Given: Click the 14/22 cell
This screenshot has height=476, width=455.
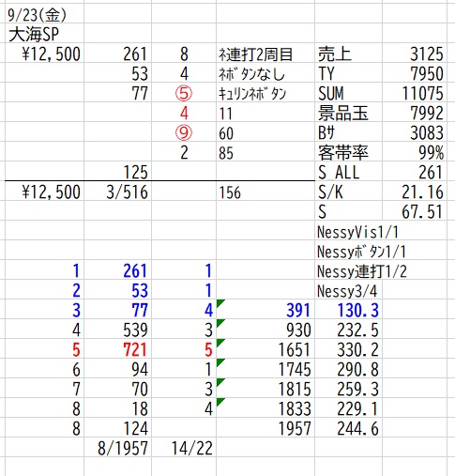Looking at the screenshot, I should (192, 449).
